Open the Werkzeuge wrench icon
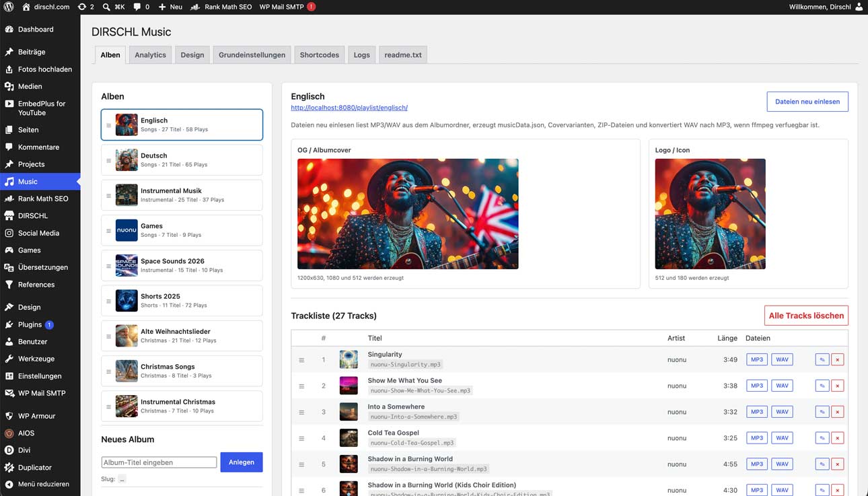The width and height of the screenshot is (868, 496). (9, 359)
